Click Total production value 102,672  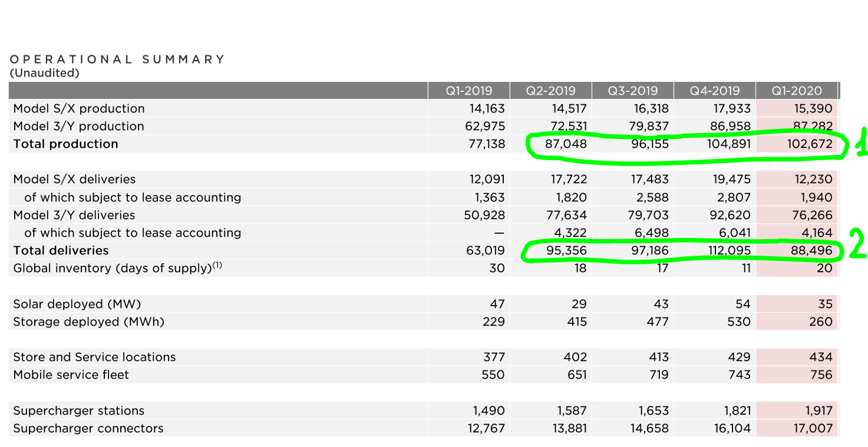click(808, 144)
